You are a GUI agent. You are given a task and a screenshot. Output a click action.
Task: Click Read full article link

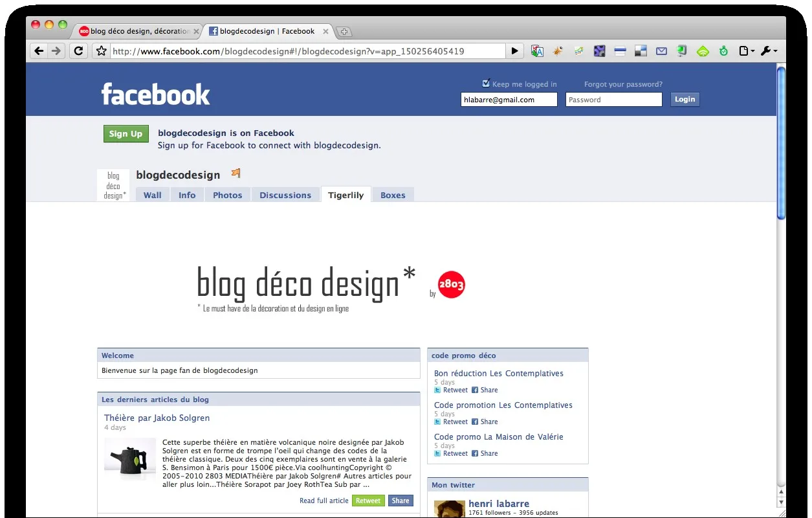(324, 501)
